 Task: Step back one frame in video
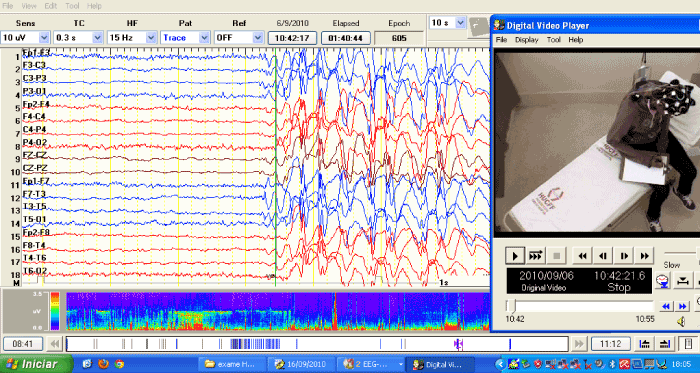pyautogui.click(x=603, y=256)
